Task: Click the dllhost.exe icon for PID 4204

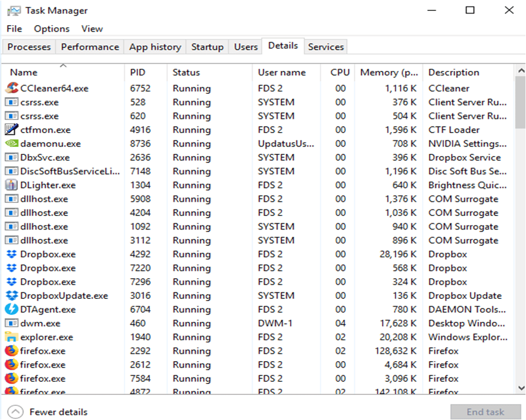Action: click(x=12, y=213)
